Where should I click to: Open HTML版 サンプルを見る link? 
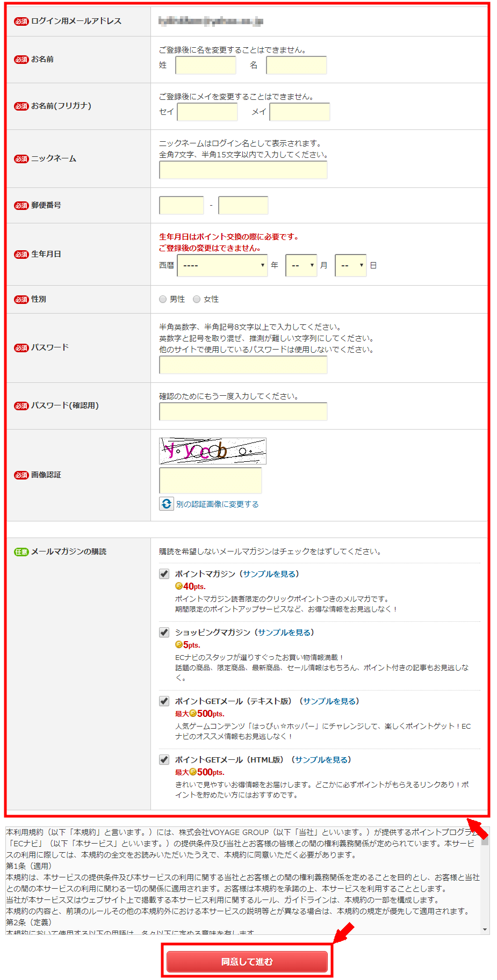(321, 760)
